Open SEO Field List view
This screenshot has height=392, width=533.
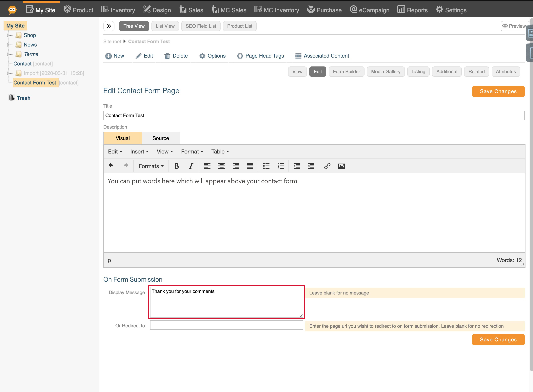(x=201, y=26)
